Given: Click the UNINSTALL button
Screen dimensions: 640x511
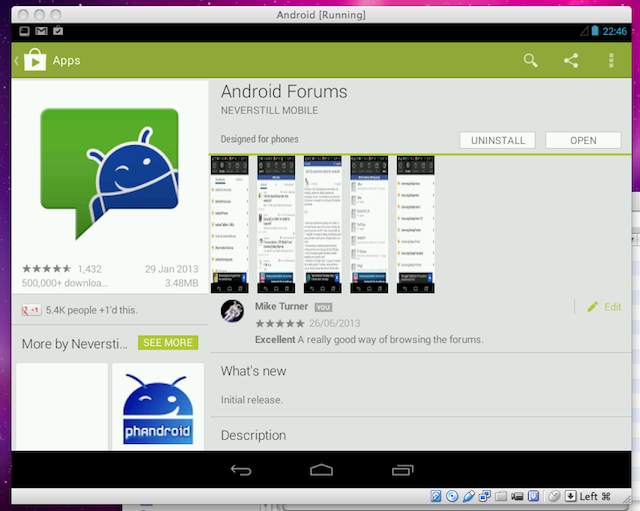Looking at the screenshot, I should (x=497, y=141).
